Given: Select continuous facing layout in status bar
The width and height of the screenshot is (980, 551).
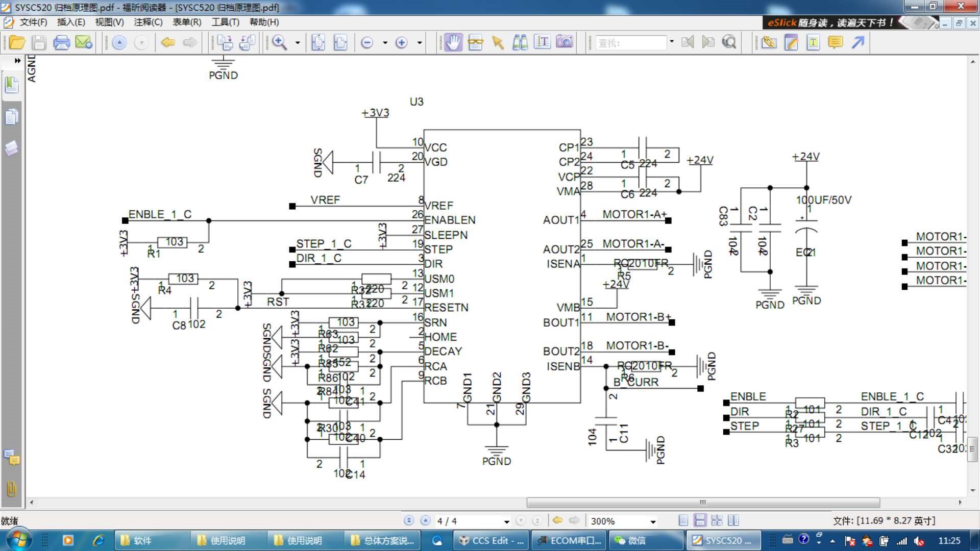Looking at the screenshot, I should coord(717,520).
